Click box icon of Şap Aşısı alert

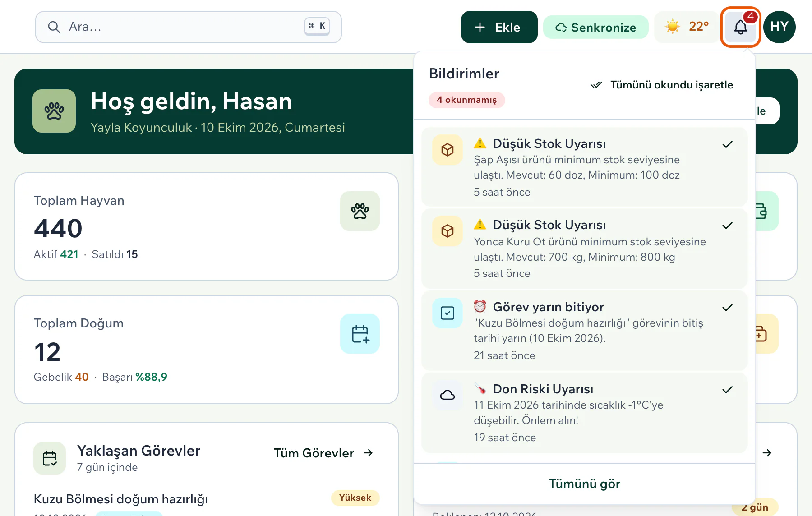tap(448, 150)
